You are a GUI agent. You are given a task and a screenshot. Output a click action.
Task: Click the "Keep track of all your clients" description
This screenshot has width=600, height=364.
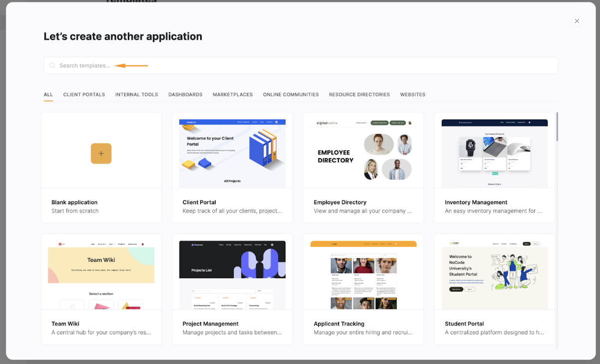[232, 211]
